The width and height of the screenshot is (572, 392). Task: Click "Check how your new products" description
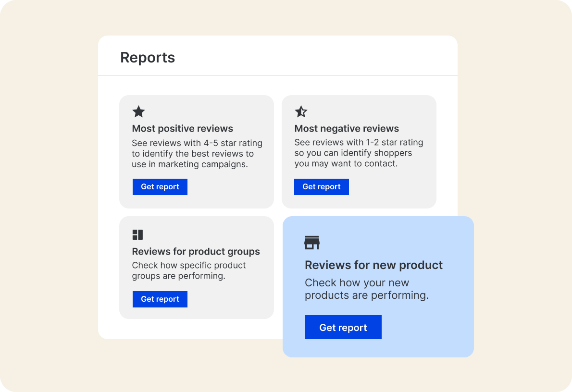(366, 289)
